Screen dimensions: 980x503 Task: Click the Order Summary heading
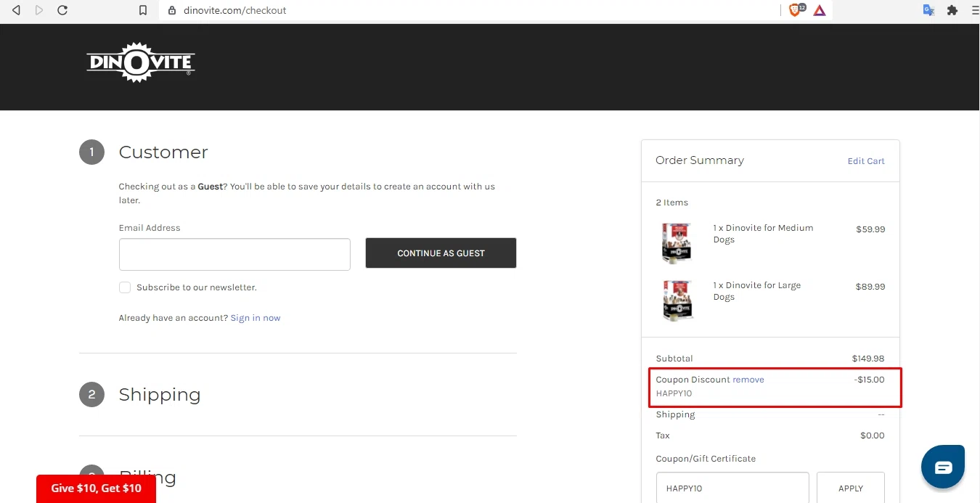click(x=700, y=160)
